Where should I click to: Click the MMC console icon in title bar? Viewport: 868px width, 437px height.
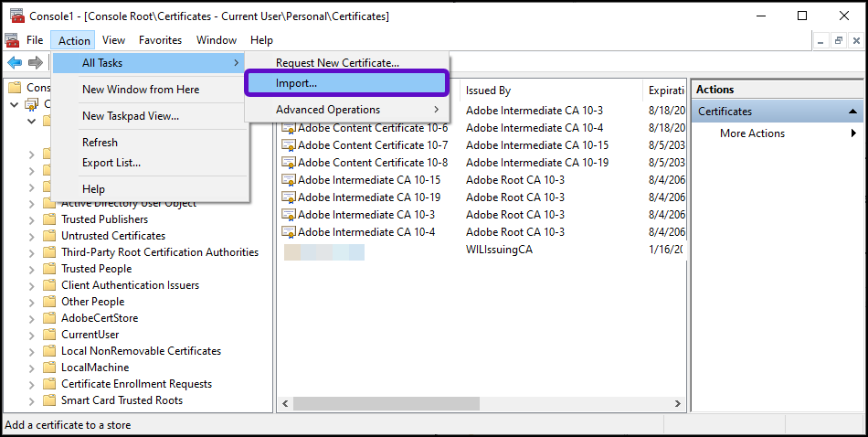point(16,16)
